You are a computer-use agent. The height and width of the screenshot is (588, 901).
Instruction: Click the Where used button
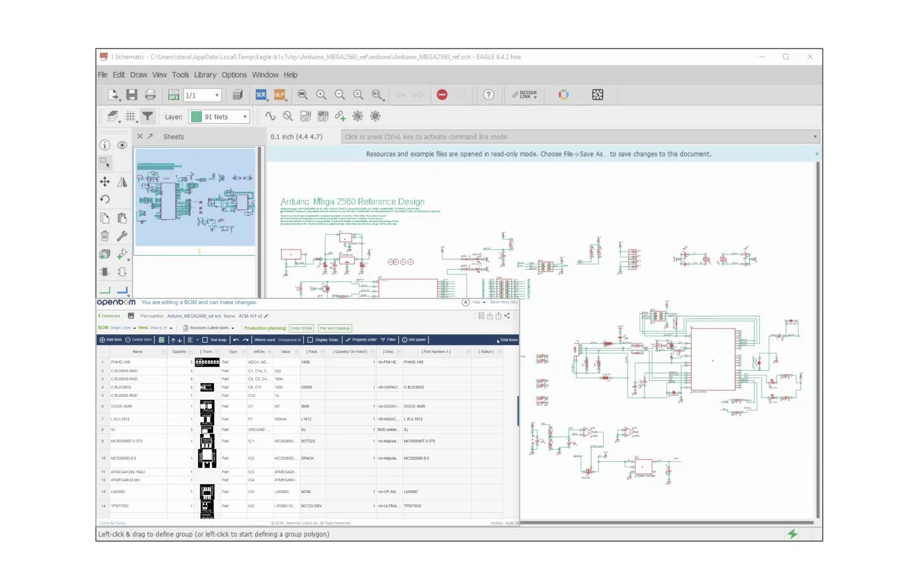[265, 340]
